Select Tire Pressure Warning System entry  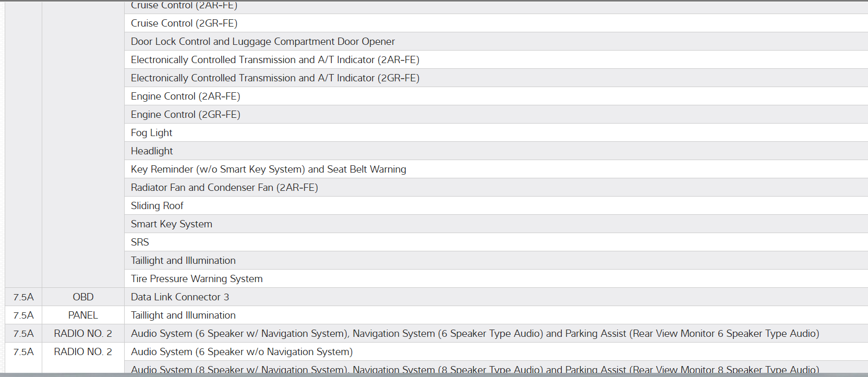[x=197, y=279]
